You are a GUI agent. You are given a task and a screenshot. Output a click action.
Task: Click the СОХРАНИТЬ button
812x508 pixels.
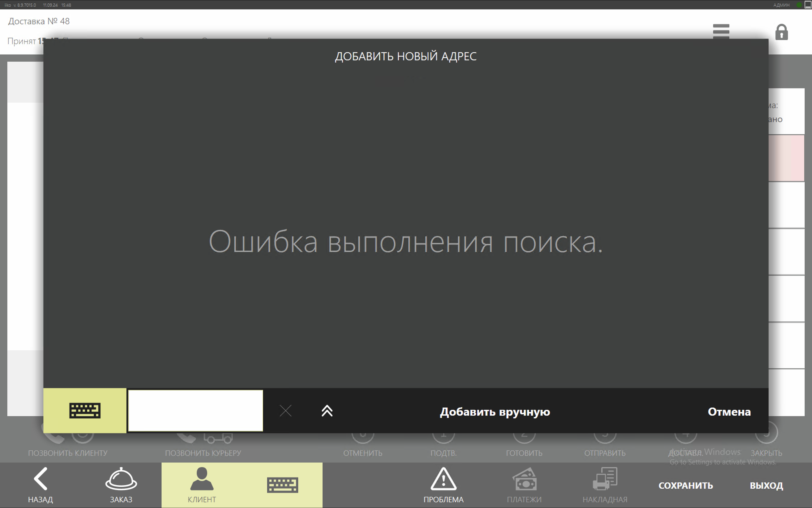[685, 485]
